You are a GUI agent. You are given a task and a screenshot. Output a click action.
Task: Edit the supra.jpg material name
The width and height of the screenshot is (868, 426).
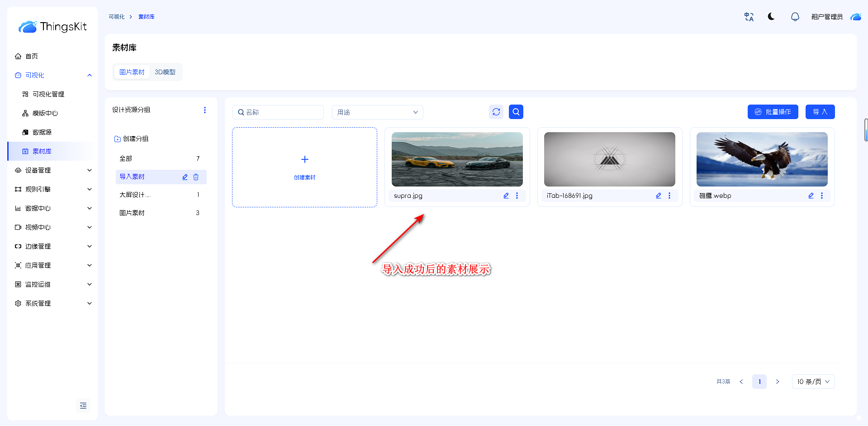coord(506,196)
